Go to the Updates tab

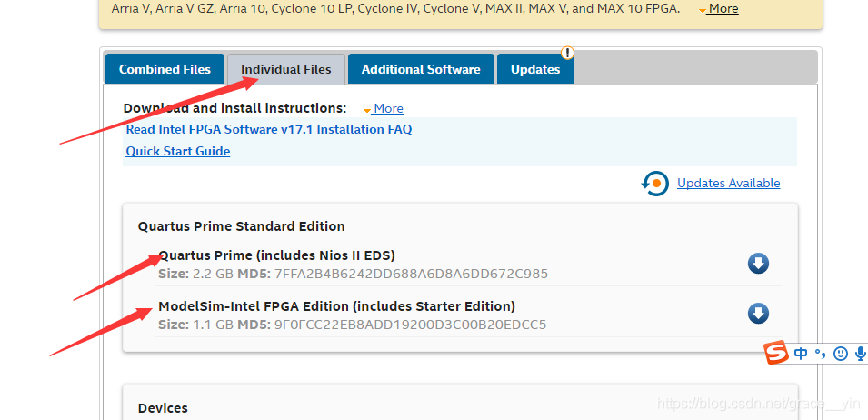pos(535,69)
